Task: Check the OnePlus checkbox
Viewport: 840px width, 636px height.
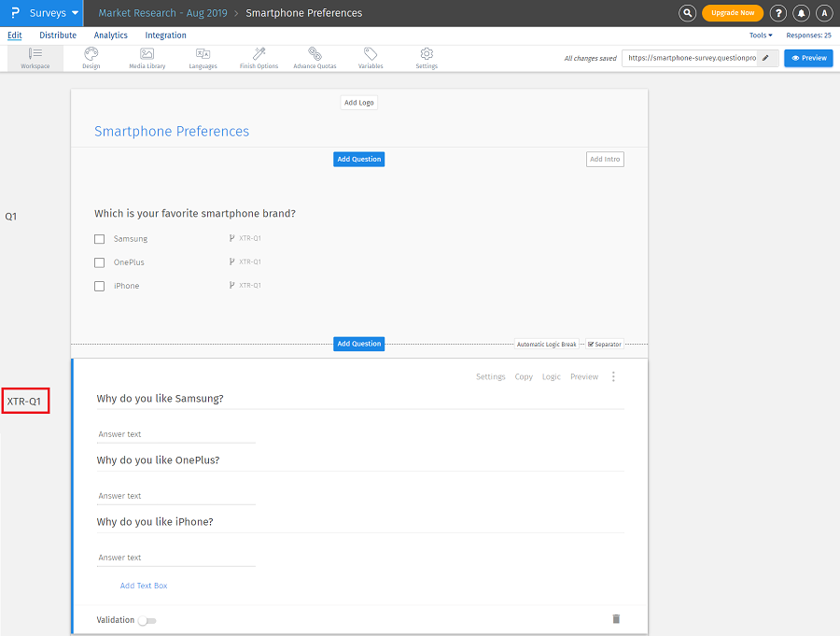Action: (x=100, y=262)
